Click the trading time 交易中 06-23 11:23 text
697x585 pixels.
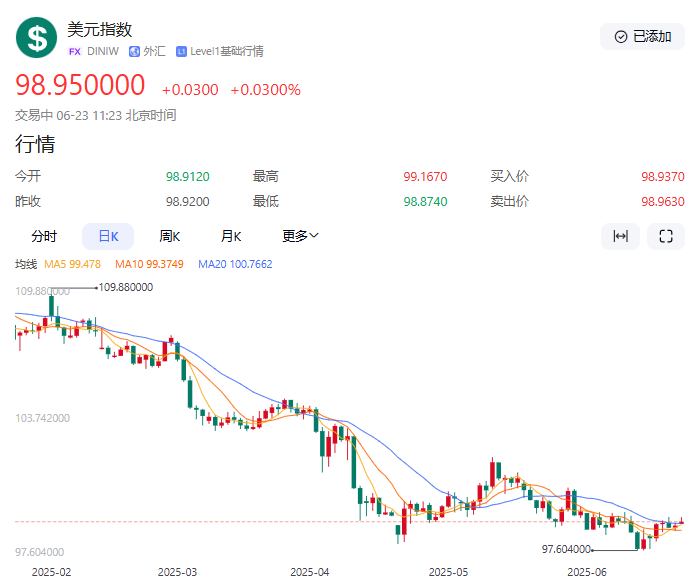(x=96, y=116)
